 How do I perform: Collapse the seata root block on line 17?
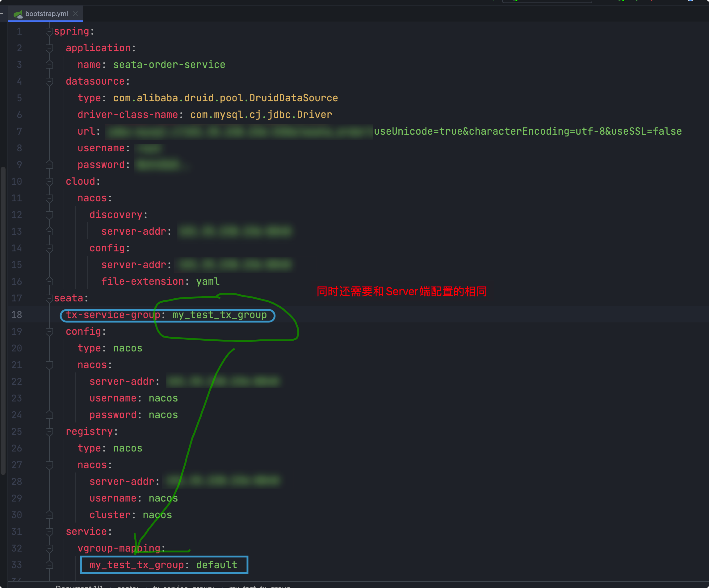click(x=49, y=298)
